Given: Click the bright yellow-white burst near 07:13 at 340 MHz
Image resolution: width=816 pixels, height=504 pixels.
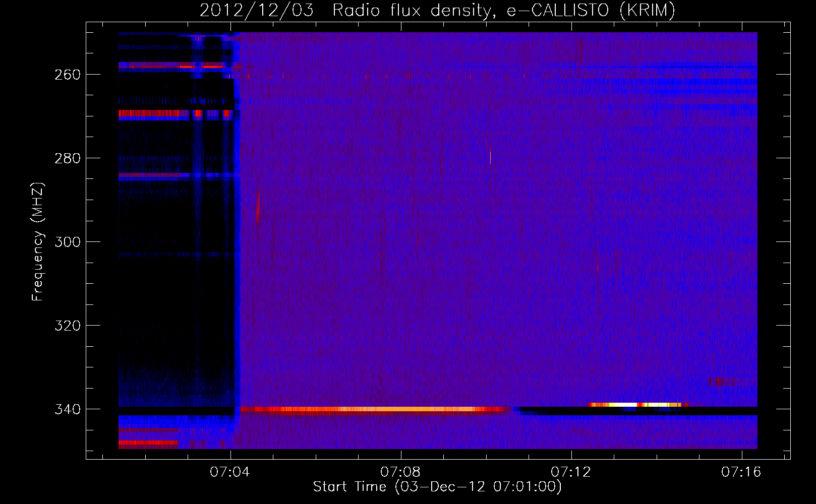Looking at the screenshot, I should coord(638,404).
